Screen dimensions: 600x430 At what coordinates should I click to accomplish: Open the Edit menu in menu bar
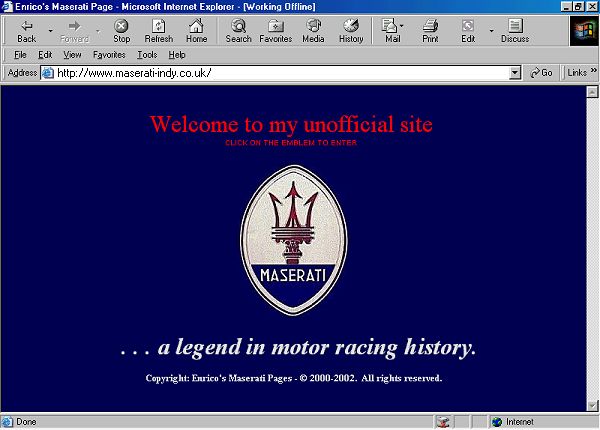tap(45, 55)
